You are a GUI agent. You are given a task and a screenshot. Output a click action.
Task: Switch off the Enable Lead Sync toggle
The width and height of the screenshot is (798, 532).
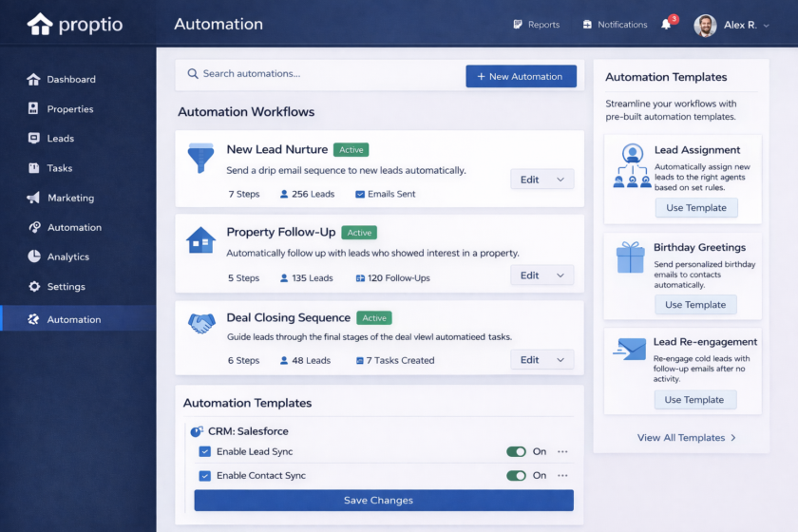click(516, 452)
